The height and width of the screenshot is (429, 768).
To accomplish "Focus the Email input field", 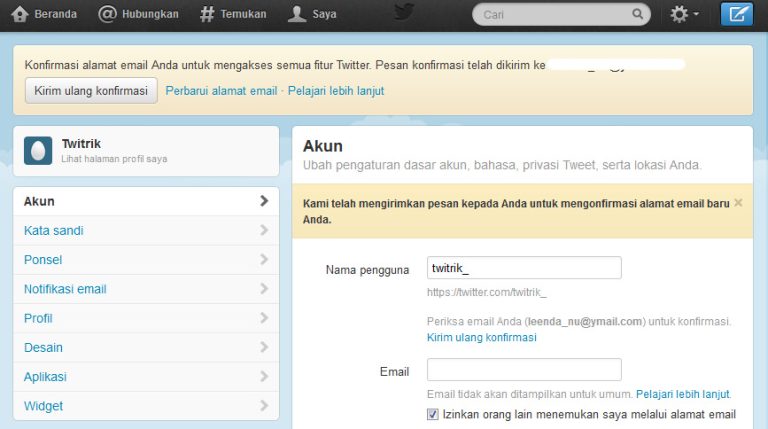I will [524, 370].
